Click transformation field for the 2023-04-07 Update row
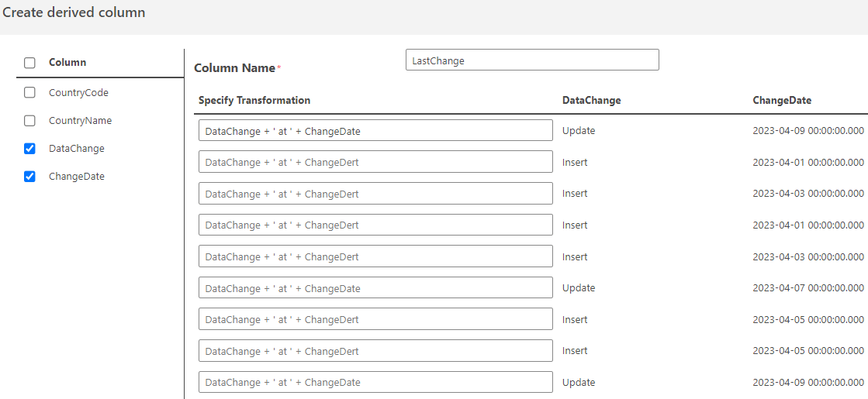This screenshot has width=868, height=399. (x=375, y=288)
